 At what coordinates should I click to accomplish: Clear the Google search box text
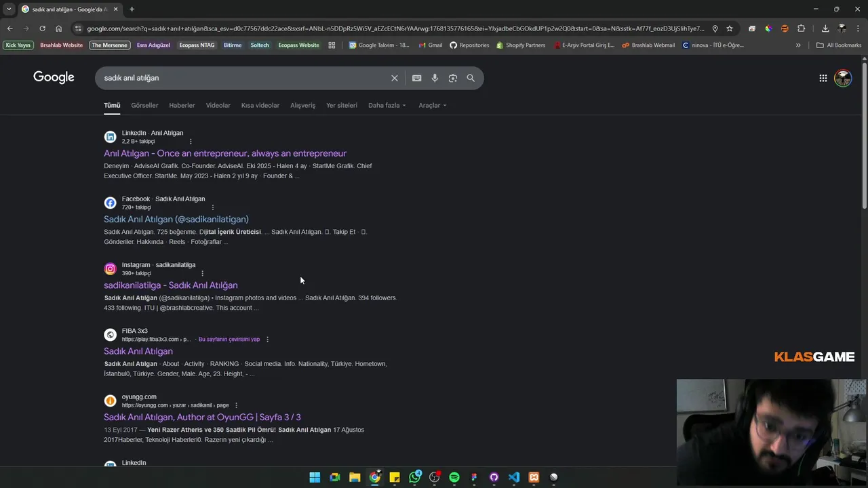point(394,78)
